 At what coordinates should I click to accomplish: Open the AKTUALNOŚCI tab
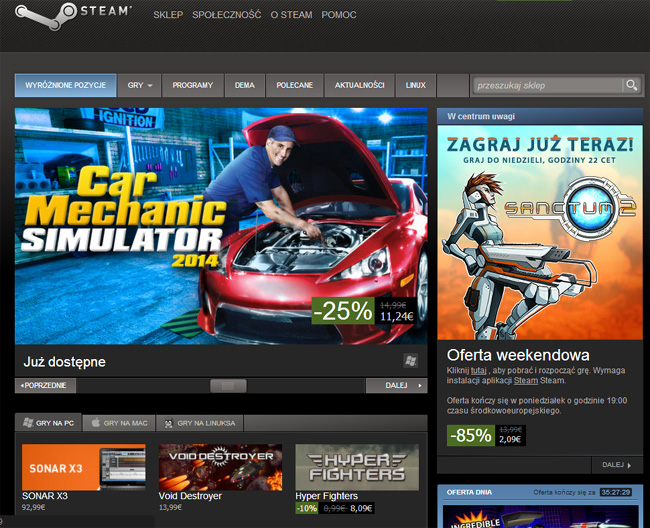tap(359, 85)
